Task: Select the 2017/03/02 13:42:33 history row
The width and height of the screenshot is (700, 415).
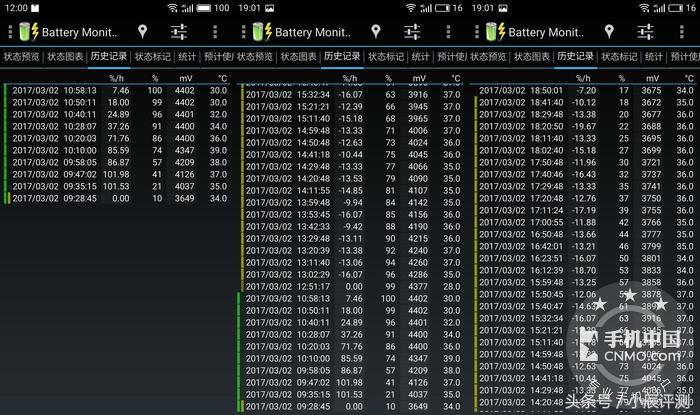Action: 351,226
